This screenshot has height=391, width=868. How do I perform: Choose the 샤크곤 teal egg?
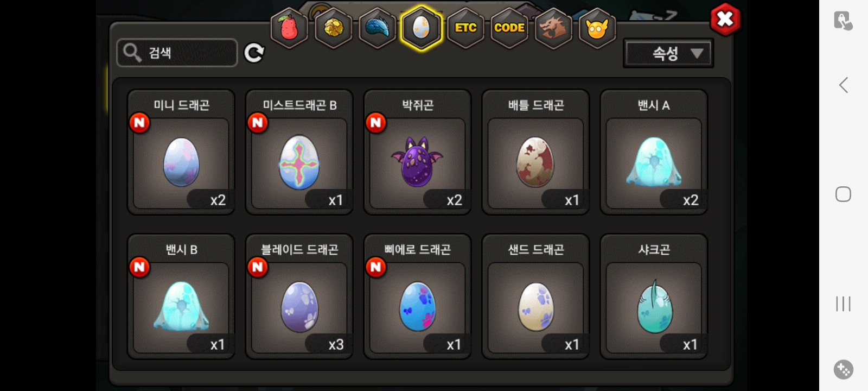[x=654, y=297]
